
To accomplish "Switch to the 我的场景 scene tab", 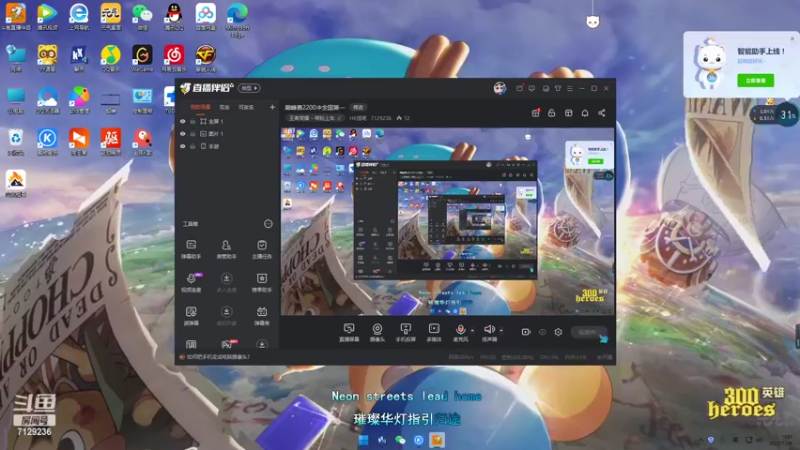I will [200, 107].
